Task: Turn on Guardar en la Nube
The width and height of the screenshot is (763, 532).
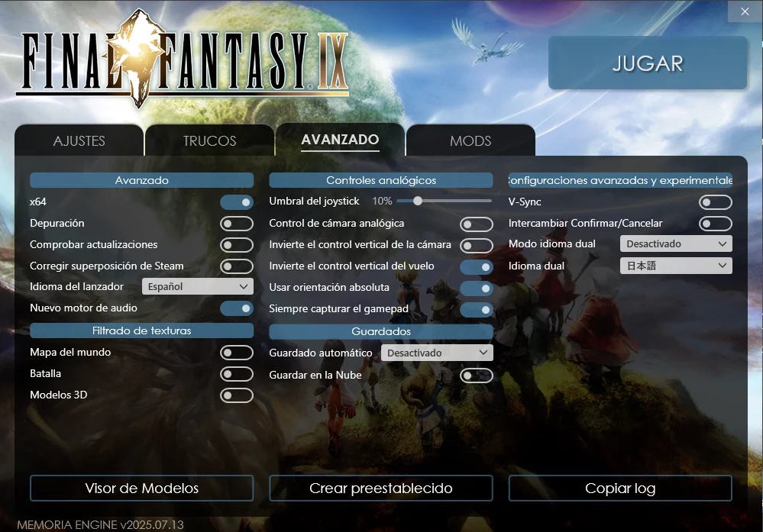Action: [x=477, y=376]
